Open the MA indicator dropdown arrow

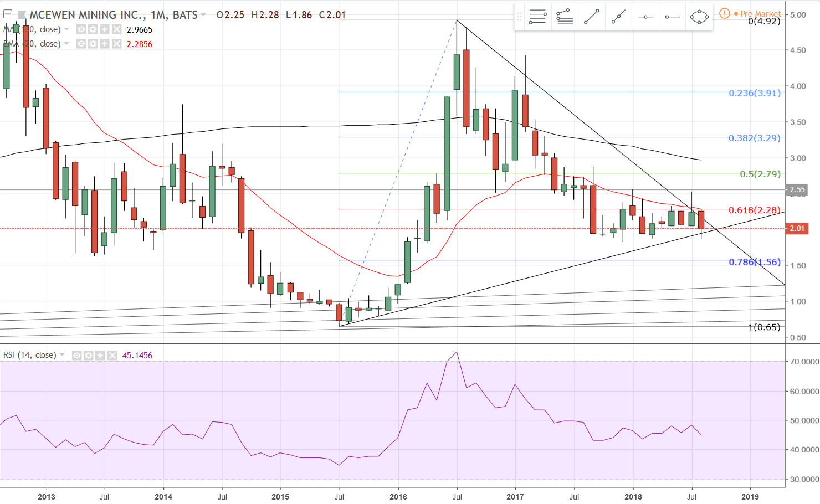tap(66, 29)
